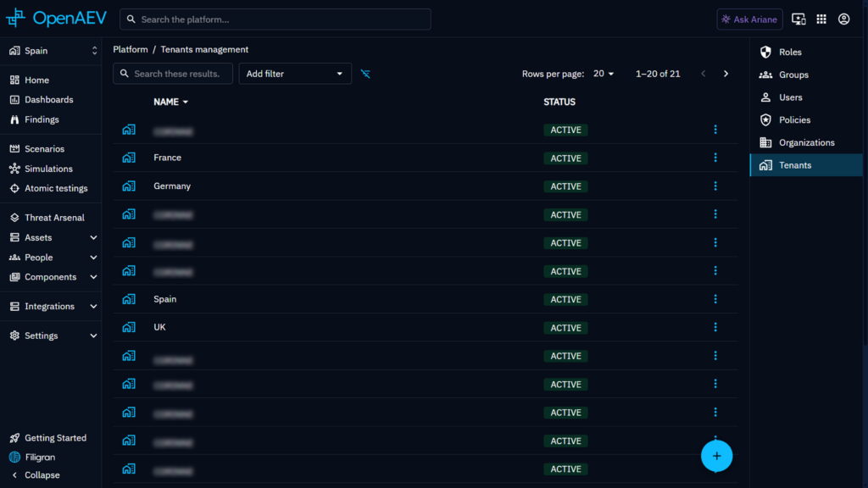Change rows per page dropdown
Screen dimensions: 868x488
click(x=604, y=74)
